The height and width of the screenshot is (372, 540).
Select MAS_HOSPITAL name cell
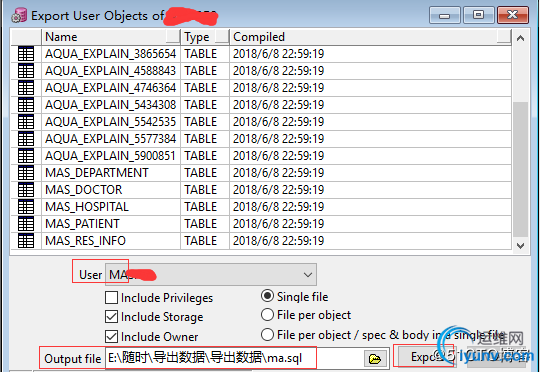[x=111, y=207]
